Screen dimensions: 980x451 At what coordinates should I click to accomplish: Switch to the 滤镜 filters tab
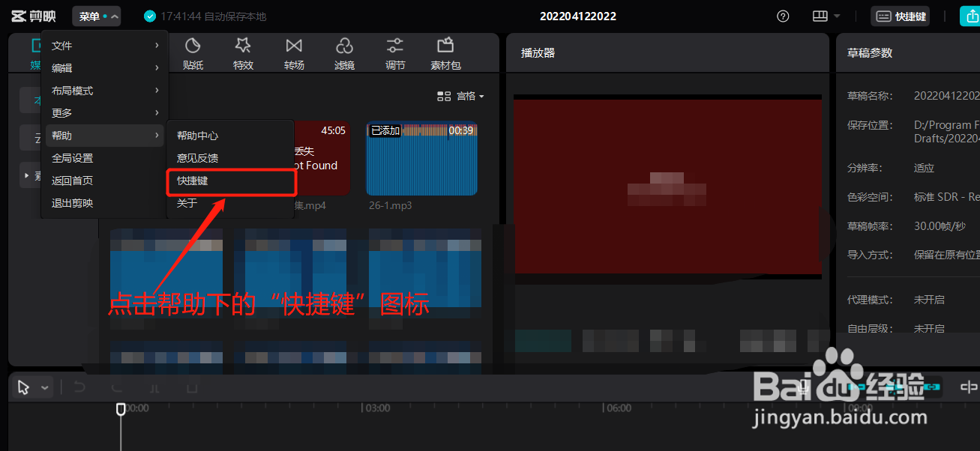tap(344, 54)
